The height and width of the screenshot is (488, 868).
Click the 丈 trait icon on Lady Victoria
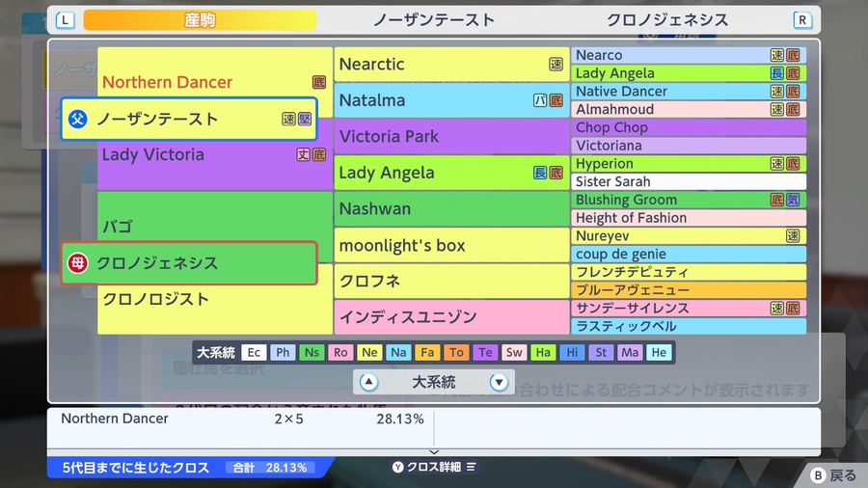[x=303, y=155]
